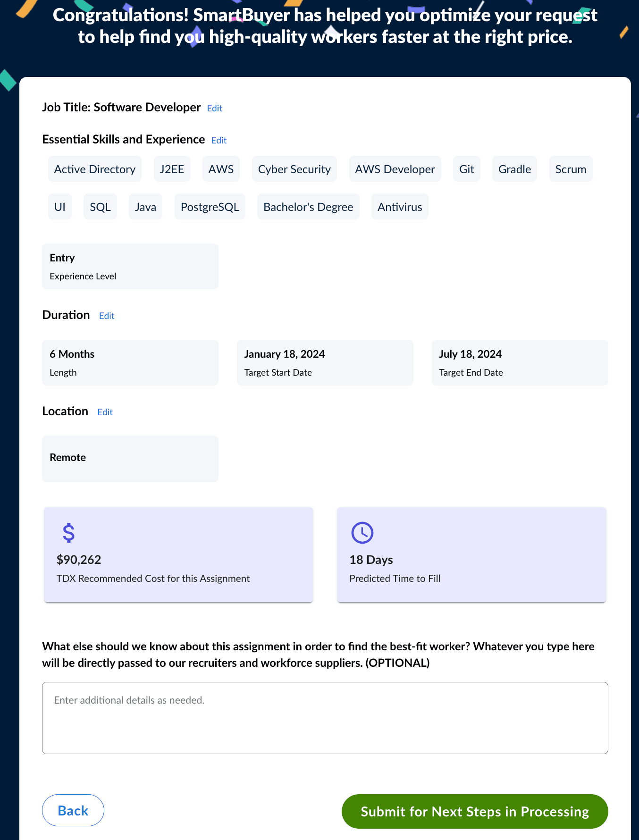Select the AWS Developer skill tag
The width and height of the screenshot is (639, 840).
click(395, 169)
